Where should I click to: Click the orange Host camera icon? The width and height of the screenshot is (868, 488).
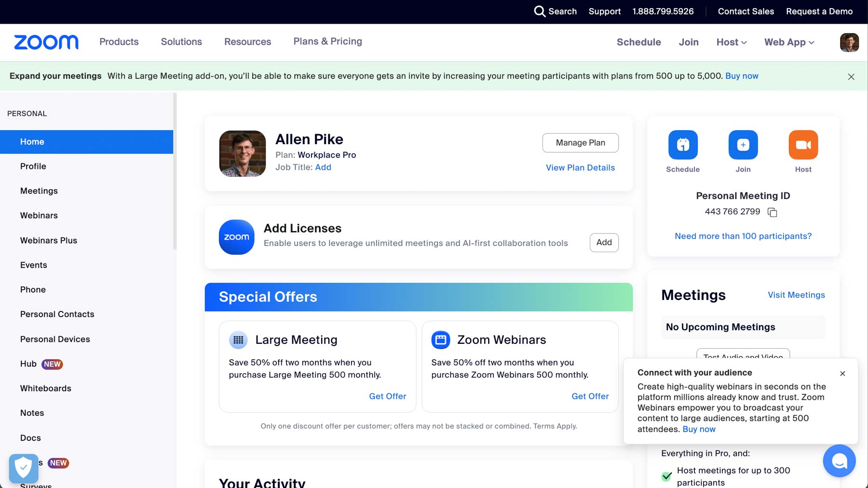pos(803,145)
